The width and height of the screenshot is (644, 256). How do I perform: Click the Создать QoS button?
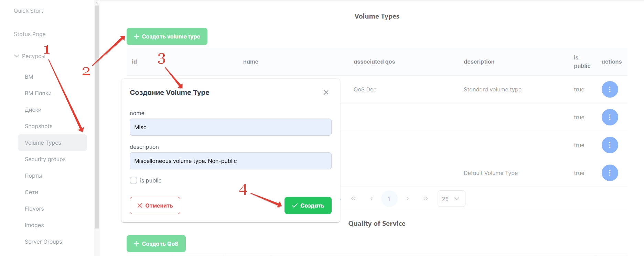click(156, 244)
